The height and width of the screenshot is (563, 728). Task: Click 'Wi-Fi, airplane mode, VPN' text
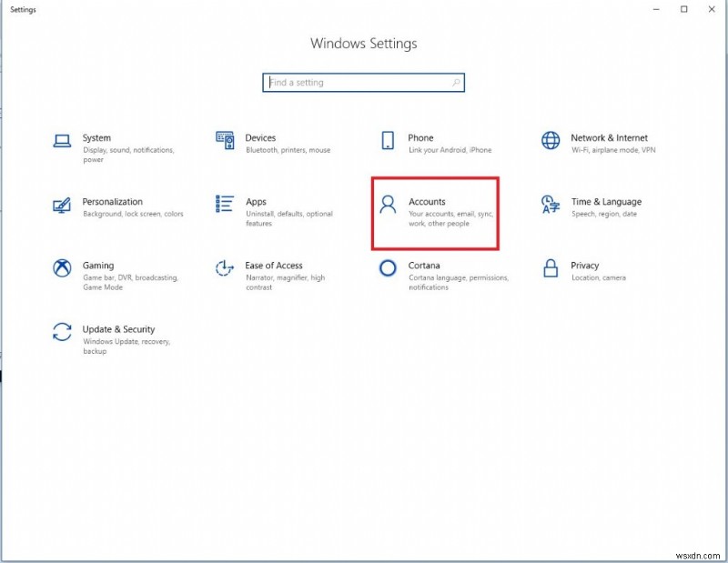(613, 150)
